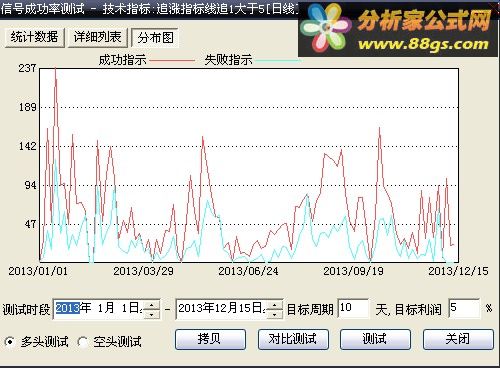This screenshot has width=500, height=368.
Task: Click the y-axis value 94
Action: [x=30, y=185]
